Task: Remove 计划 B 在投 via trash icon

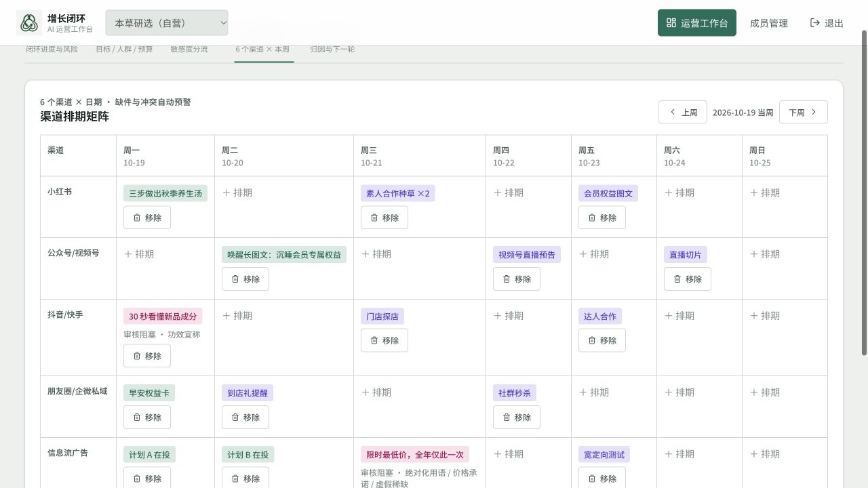Action: point(235,479)
